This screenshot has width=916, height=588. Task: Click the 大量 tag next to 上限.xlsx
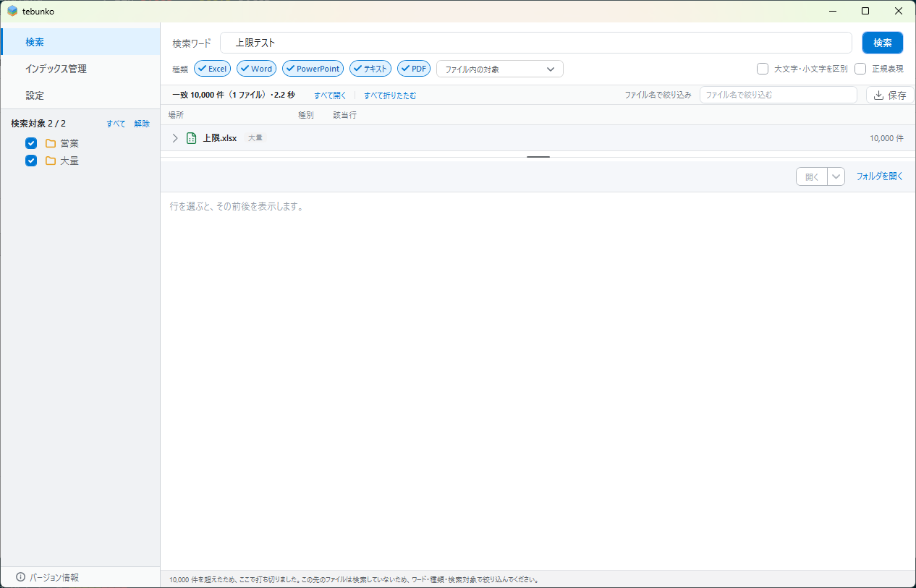pos(255,137)
